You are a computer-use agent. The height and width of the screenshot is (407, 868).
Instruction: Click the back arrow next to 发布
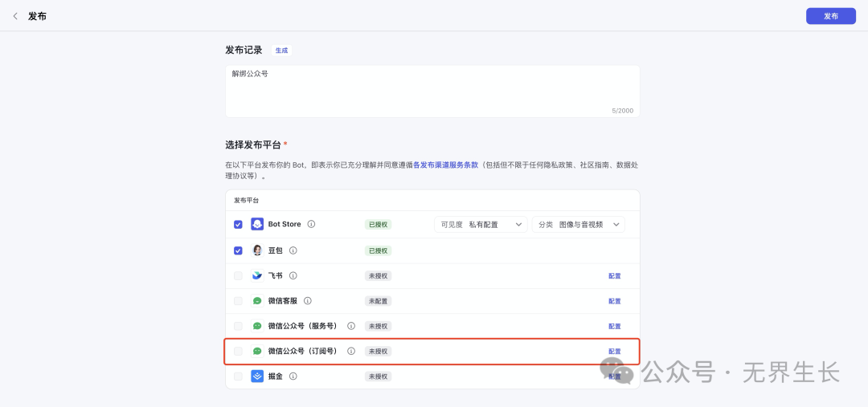pos(15,16)
